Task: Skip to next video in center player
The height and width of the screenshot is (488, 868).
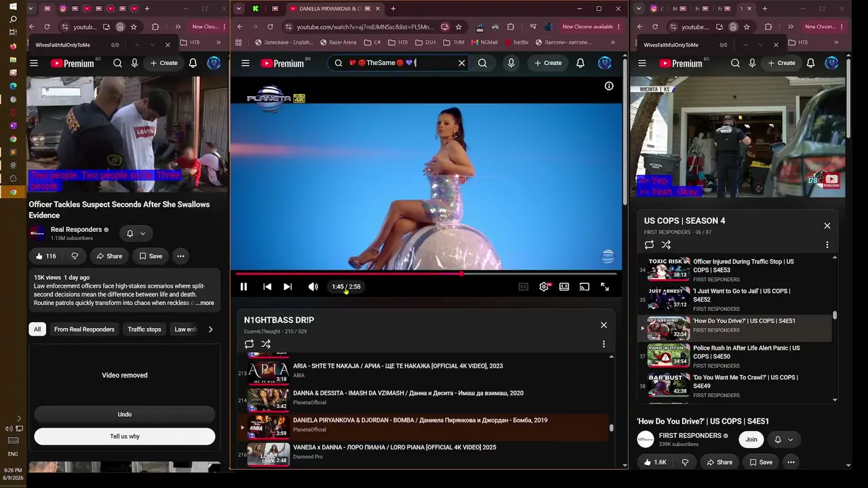Action: [x=288, y=287]
